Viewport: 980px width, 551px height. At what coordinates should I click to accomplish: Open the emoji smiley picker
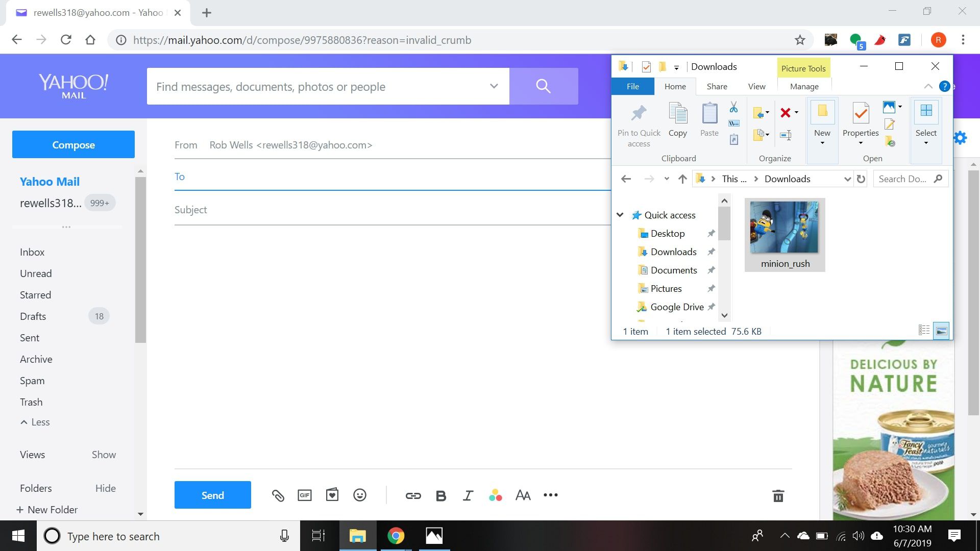[360, 495]
